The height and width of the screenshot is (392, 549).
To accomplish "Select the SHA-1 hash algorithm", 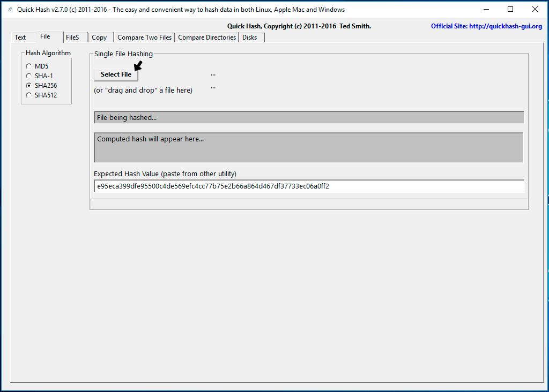I will [x=39, y=76].
